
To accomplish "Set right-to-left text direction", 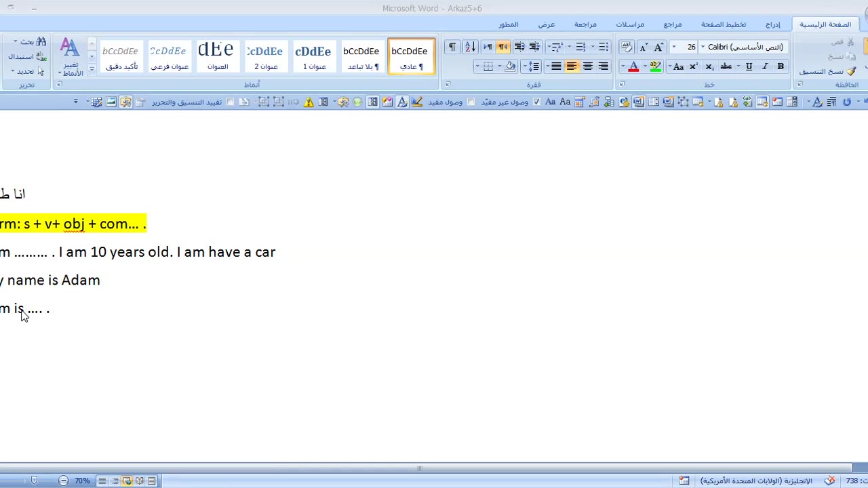I will (503, 47).
